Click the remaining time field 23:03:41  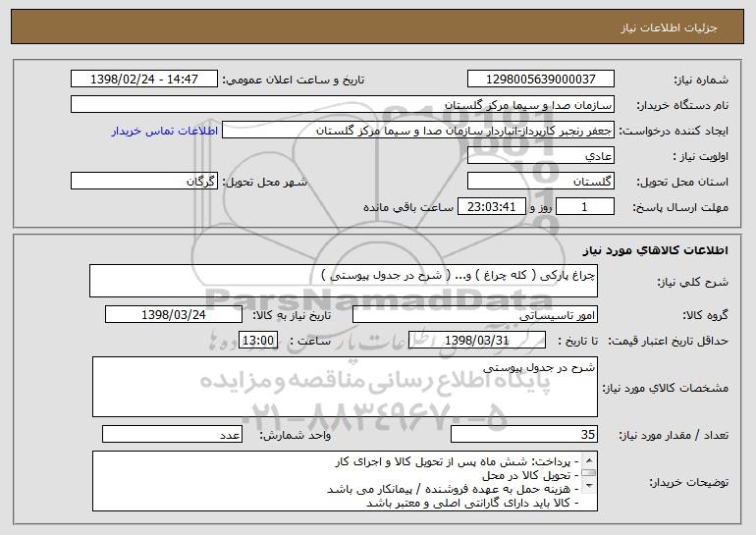click(x=491, y=207)
